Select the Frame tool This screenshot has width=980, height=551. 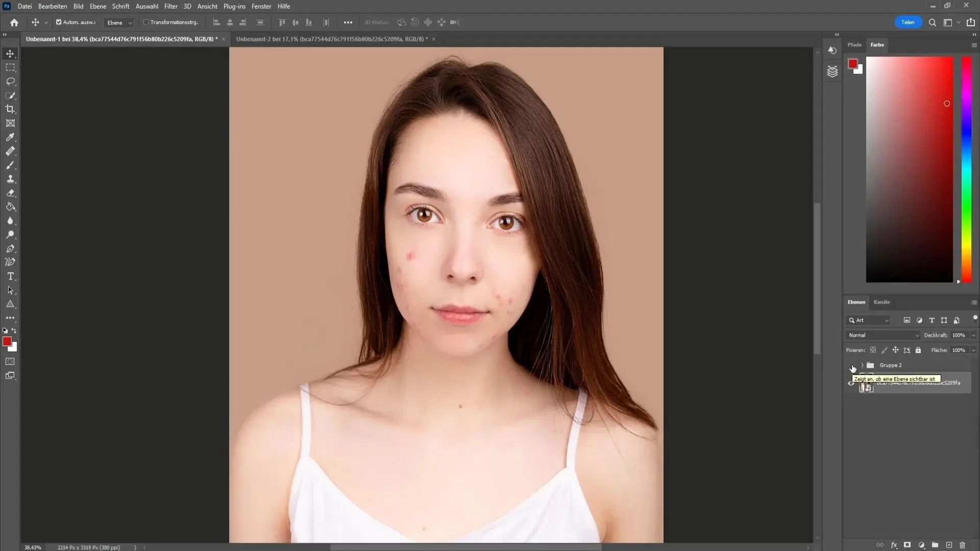coord(10,123)
